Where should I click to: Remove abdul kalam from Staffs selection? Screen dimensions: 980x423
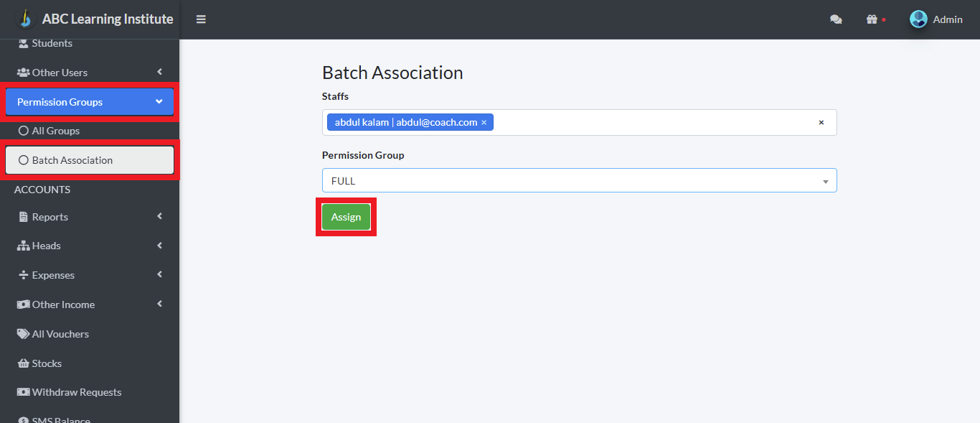click(x=484, y=122)
